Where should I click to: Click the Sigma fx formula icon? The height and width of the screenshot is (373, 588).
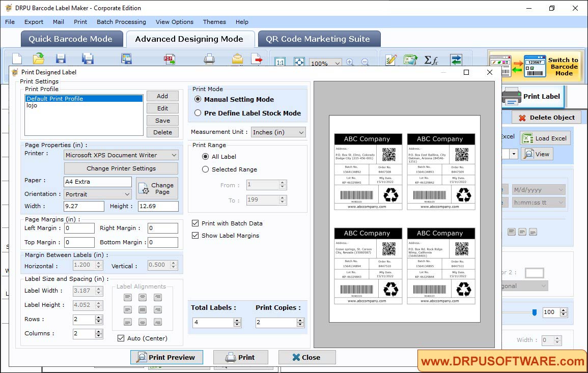[x=431, y=60]
